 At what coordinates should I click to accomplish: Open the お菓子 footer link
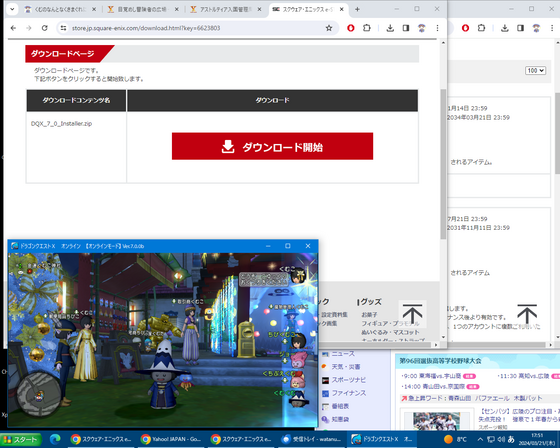369,315
